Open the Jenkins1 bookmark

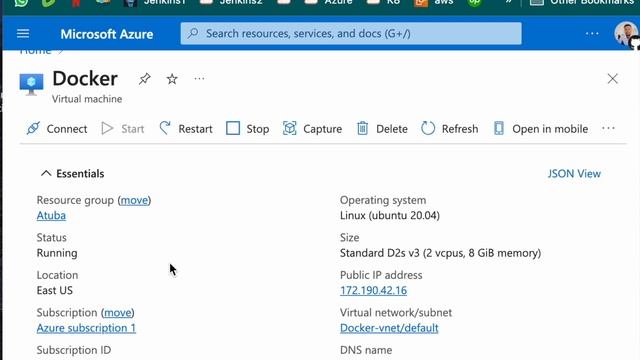click(x=155, y=2)
